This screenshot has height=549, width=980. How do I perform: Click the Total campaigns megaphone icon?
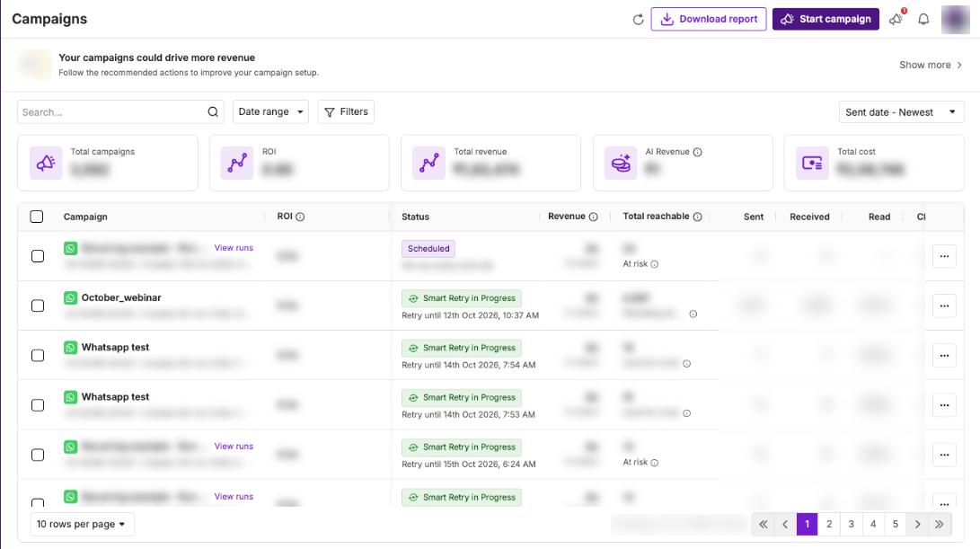pyautogui.click(x=46, y=164)
